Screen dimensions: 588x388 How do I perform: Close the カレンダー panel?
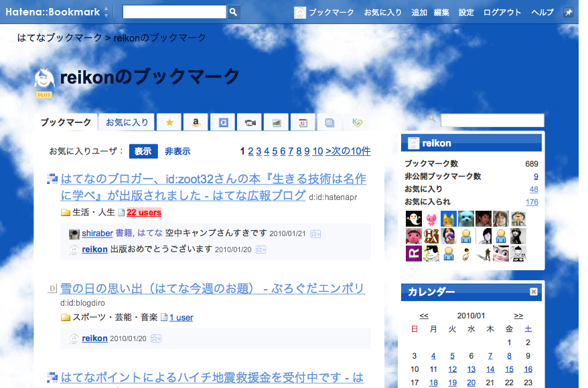click(x=533, y=292)
